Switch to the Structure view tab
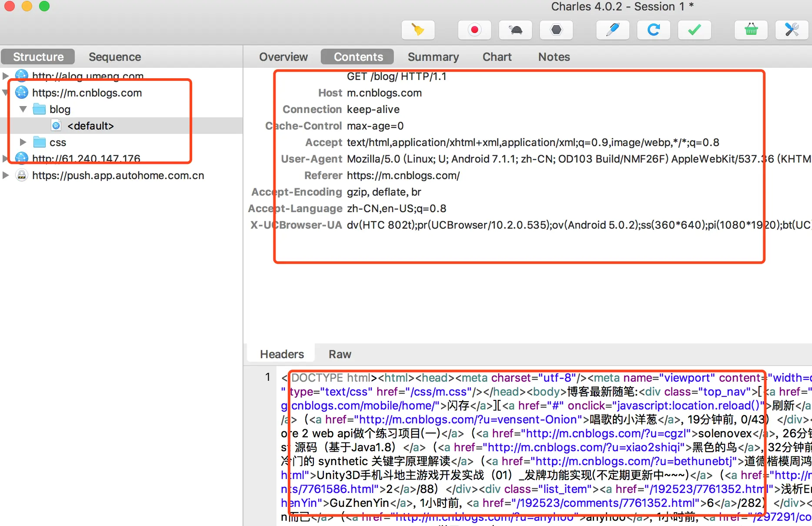The width and height of the screenshot is (812, 526). 38,57
